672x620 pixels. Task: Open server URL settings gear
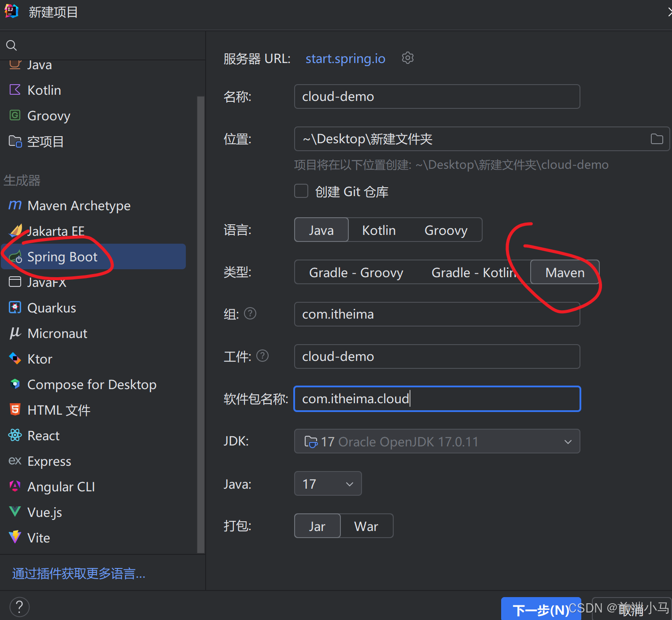pos(408,58)
